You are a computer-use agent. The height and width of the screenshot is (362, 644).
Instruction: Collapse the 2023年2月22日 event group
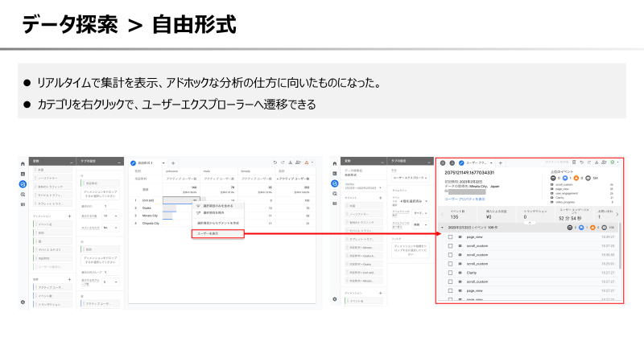[x=442, y=228]
